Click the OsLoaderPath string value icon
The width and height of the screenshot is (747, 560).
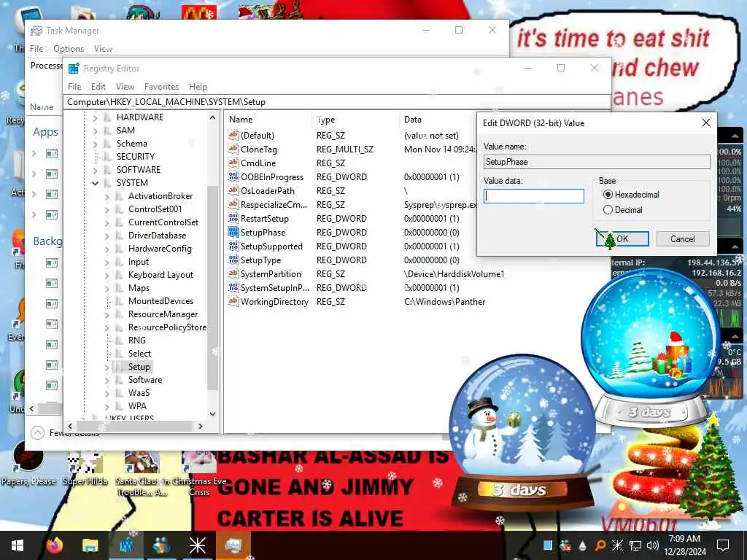pos(233,190)
